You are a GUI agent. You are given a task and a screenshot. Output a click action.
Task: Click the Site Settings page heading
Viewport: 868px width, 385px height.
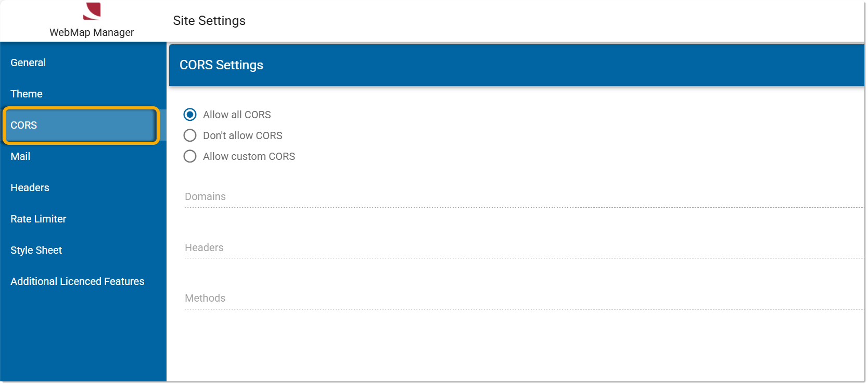[x=209, y=21]
